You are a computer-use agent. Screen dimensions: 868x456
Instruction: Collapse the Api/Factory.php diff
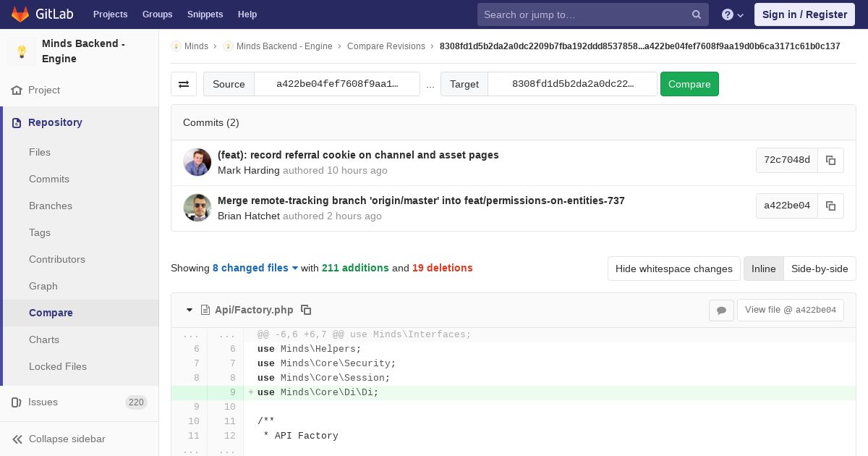click(190, 310)
